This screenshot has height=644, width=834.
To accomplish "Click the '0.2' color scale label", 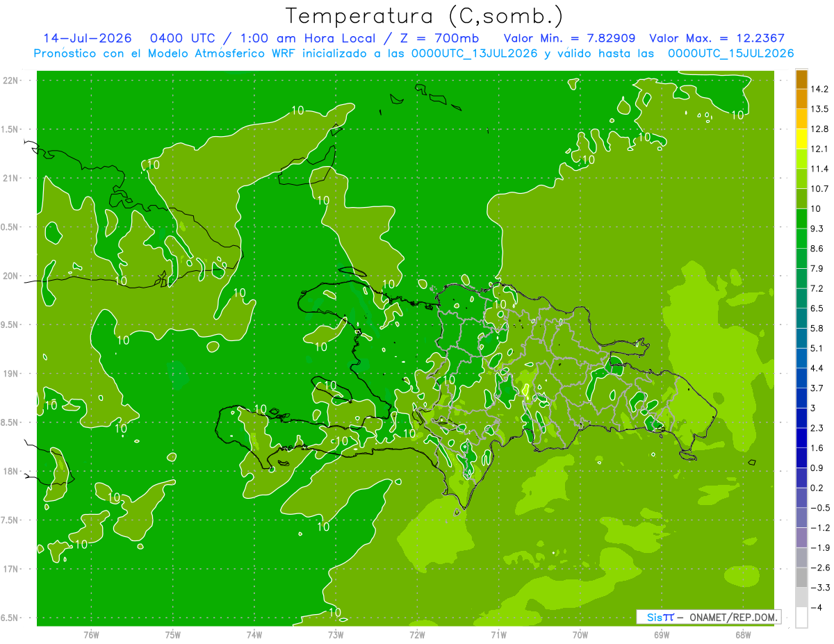I will click(x=817, y=488).
